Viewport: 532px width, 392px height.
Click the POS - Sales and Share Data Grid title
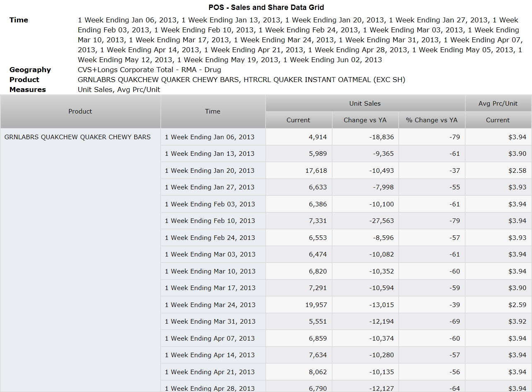[266, 7]
